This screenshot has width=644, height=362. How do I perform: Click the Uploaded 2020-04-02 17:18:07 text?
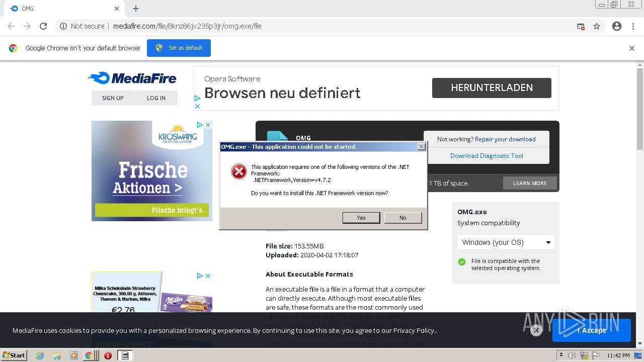[x=312, y=255]
